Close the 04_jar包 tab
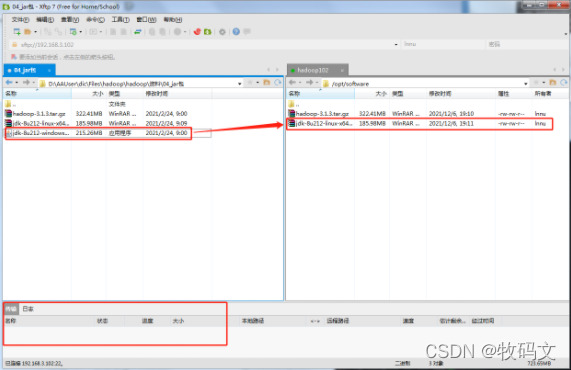 [x=49, y=70]
